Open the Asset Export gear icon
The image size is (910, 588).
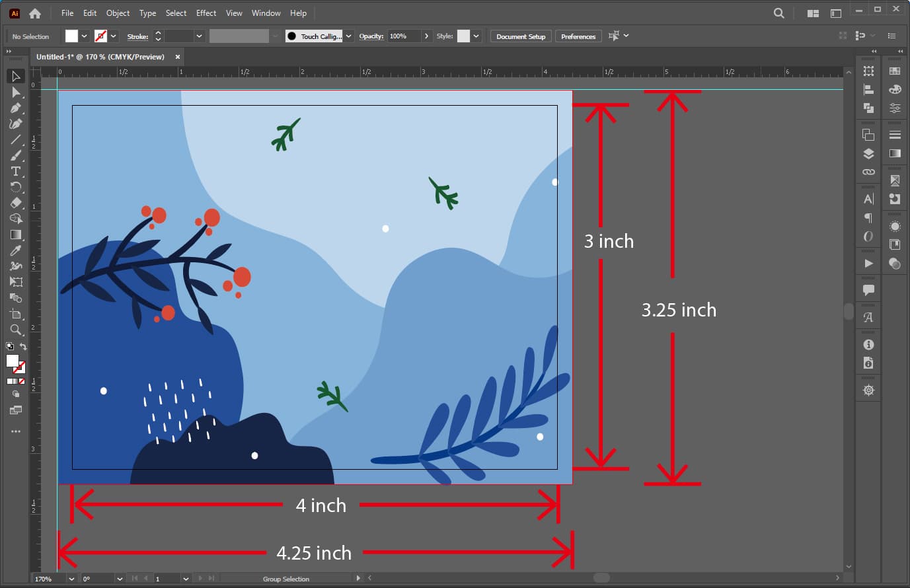coord(868,390)
